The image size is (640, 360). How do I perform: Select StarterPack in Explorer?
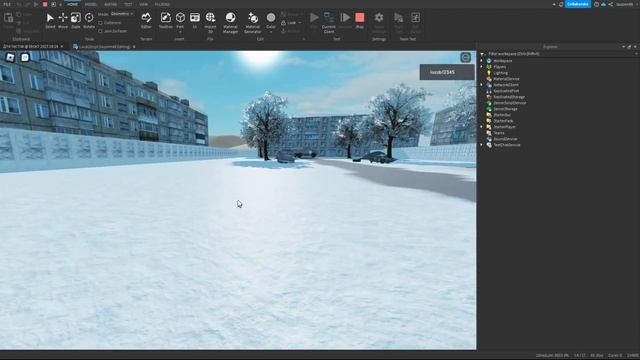[503, 121]
